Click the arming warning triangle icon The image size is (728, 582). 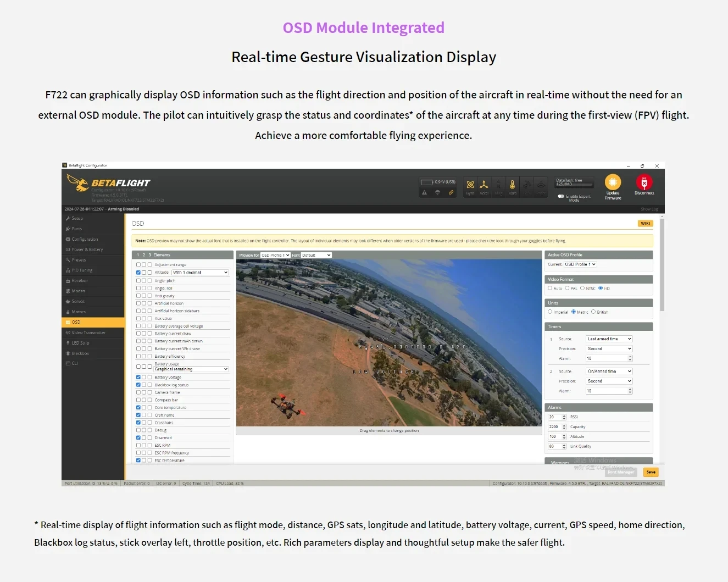pos(424,193)
